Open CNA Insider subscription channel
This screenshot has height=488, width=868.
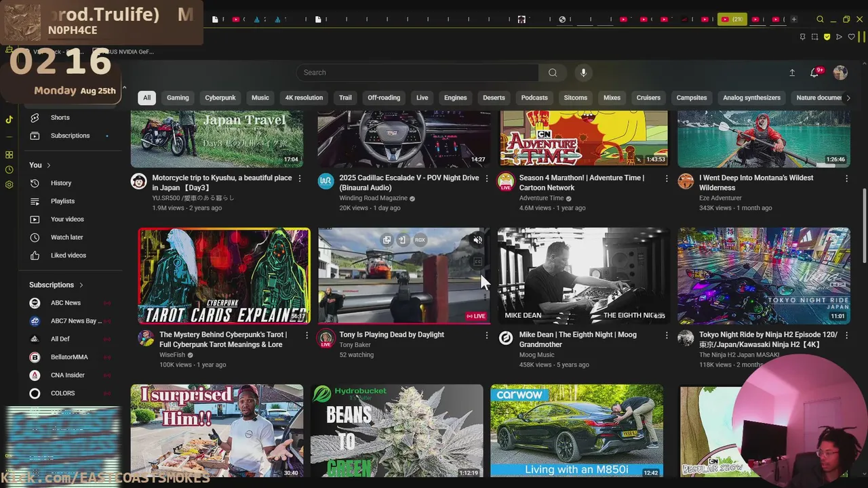point(70,375)
